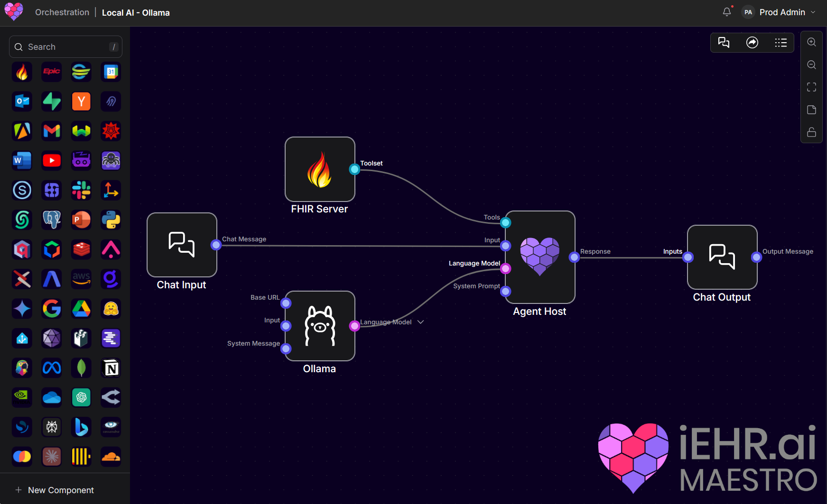This screenshot has height=504, width=827.
Task: Select the Redis component icon
Action: (81, 249)
